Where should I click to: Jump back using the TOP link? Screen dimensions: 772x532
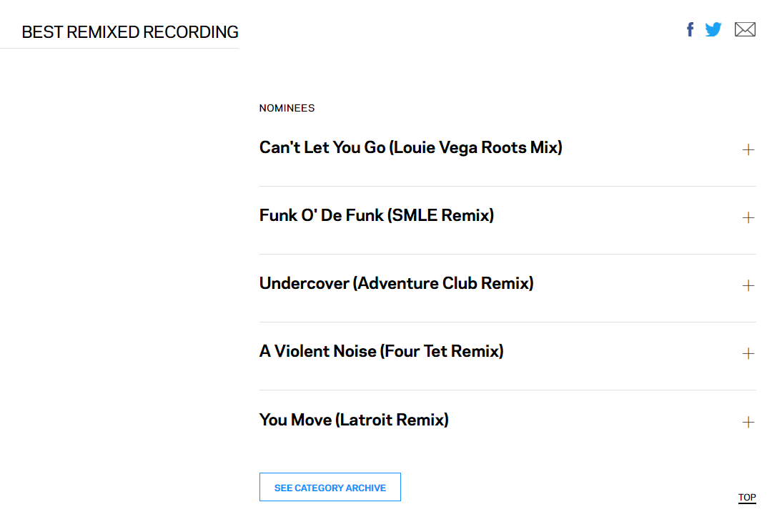tap(747, 498)
